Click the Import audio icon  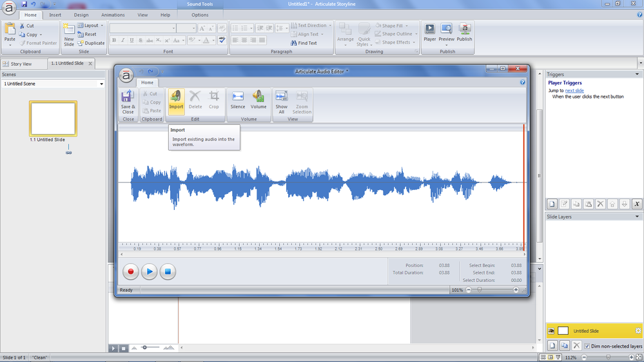click(x=176, y=99)
